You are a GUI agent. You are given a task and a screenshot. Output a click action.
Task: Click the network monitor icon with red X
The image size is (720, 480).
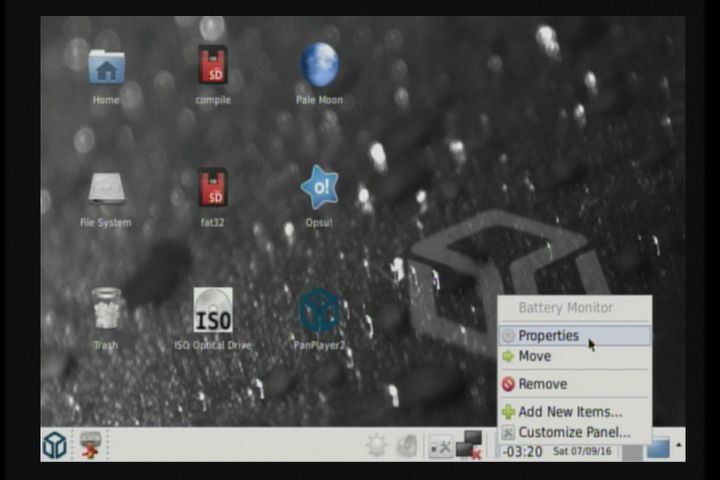(469, 445)
